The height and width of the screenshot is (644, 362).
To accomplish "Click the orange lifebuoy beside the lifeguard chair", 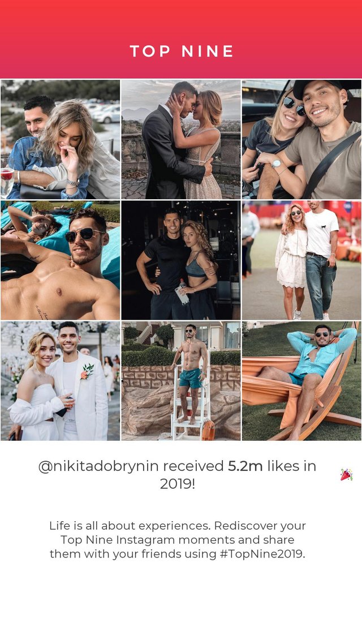I will (208, 431).
